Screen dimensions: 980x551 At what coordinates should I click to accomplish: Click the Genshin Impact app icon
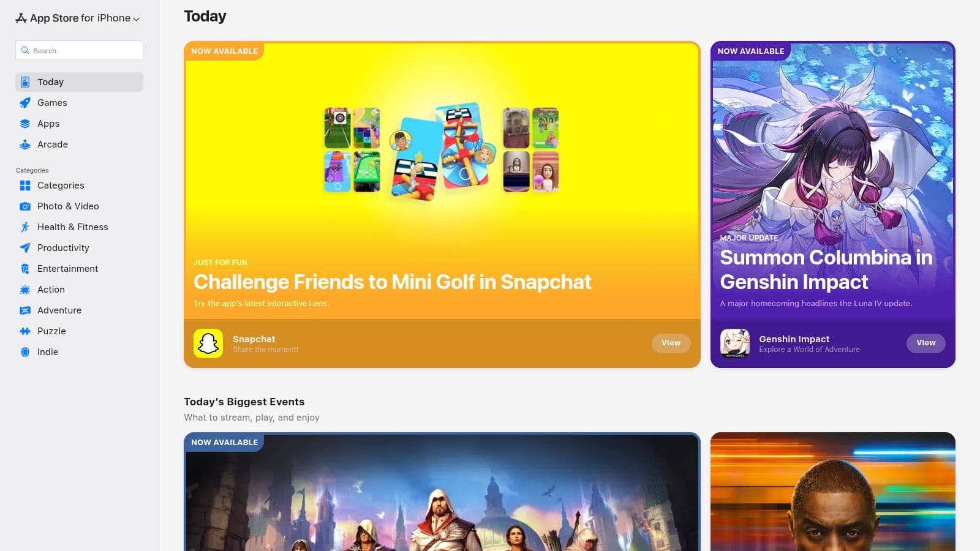pyautogui.click(x=735, y=343)
